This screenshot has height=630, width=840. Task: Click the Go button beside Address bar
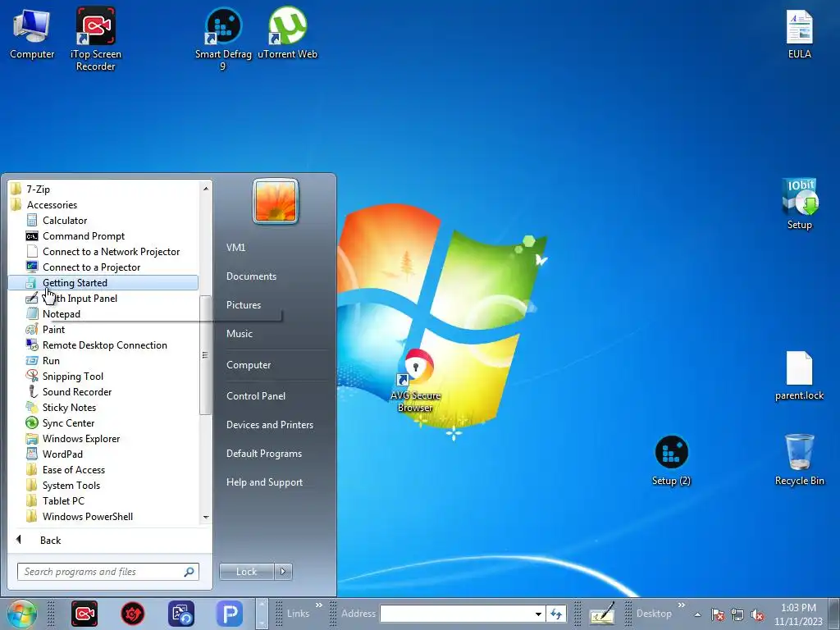(555, 614)
